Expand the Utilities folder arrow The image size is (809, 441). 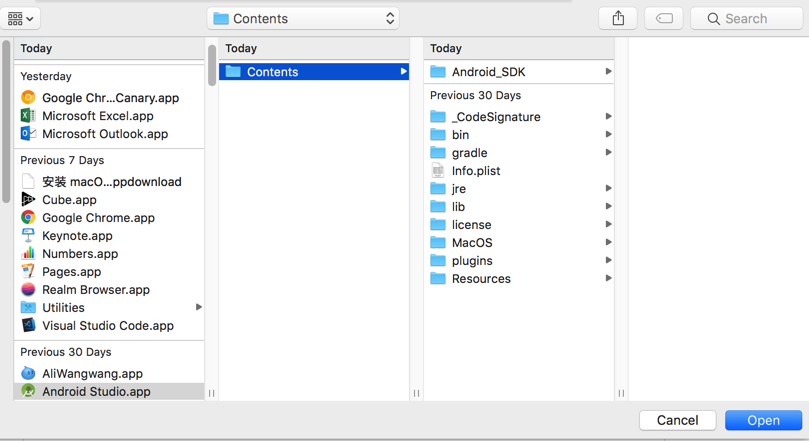[x=198, y=308]
